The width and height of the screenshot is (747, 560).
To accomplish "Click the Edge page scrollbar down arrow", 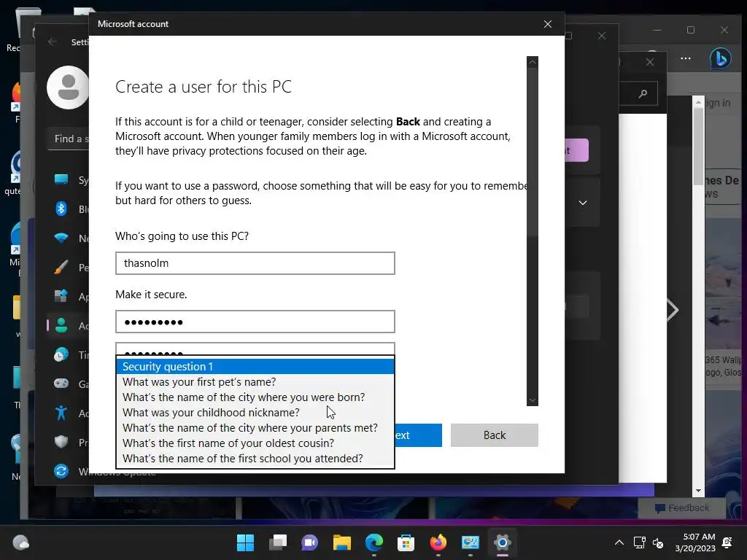I will (698, 491).
